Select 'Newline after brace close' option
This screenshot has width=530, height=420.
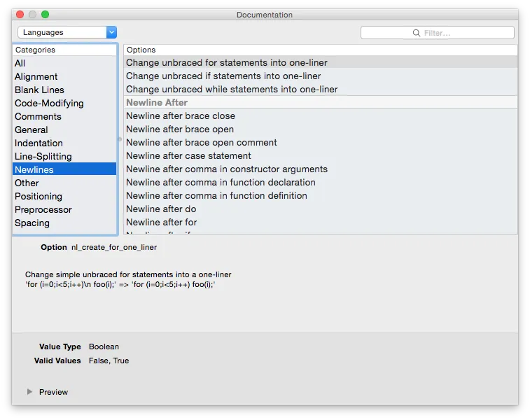coord(321,116)
